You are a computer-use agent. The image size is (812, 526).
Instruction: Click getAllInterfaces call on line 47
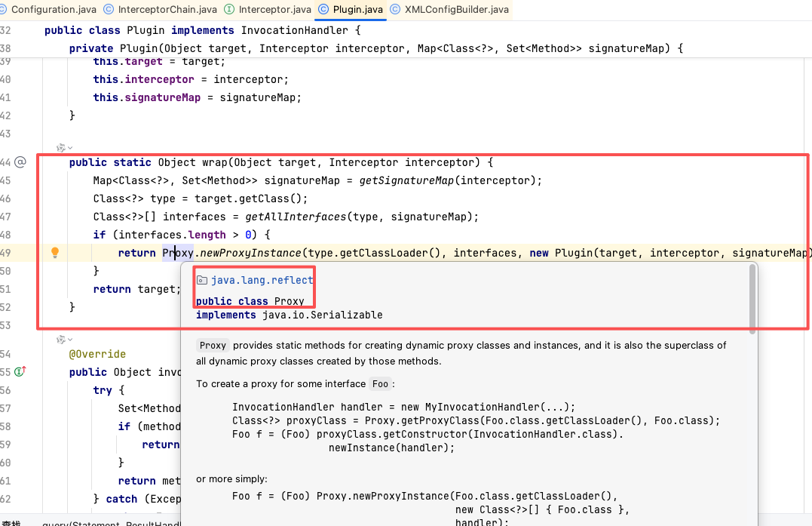pos(296,217)
